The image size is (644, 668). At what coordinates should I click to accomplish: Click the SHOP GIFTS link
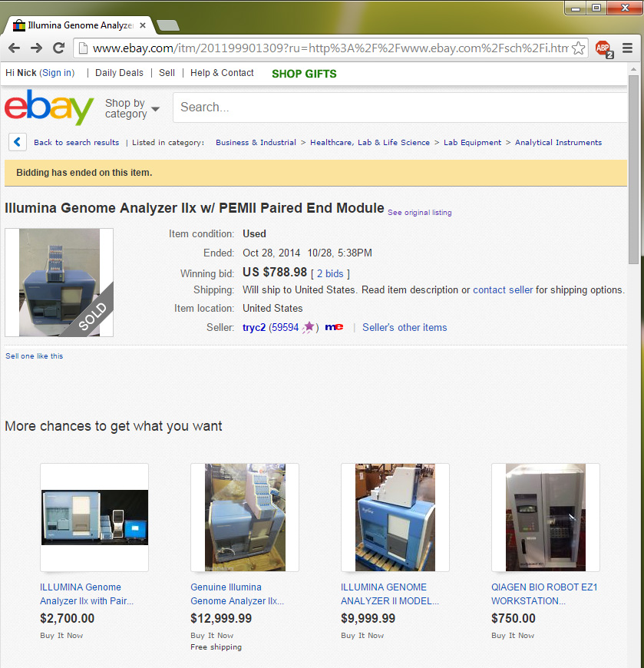coord(304,74)
